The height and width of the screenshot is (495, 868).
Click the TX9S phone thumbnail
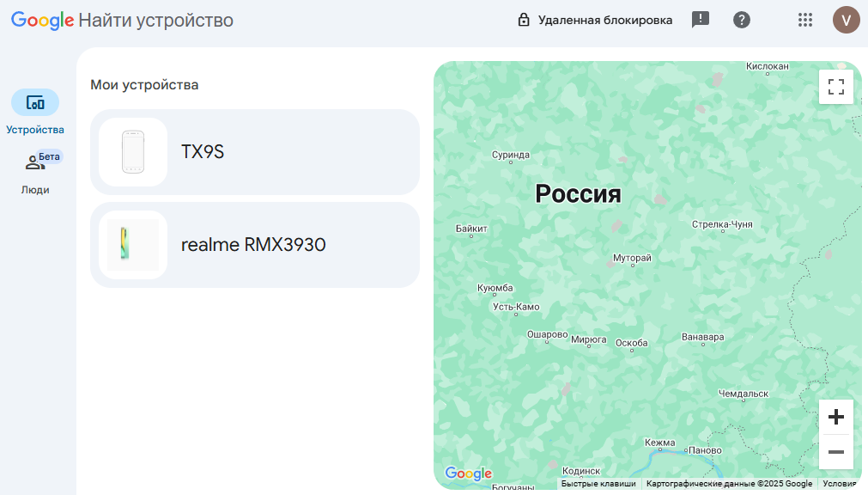tap(133, 152)
